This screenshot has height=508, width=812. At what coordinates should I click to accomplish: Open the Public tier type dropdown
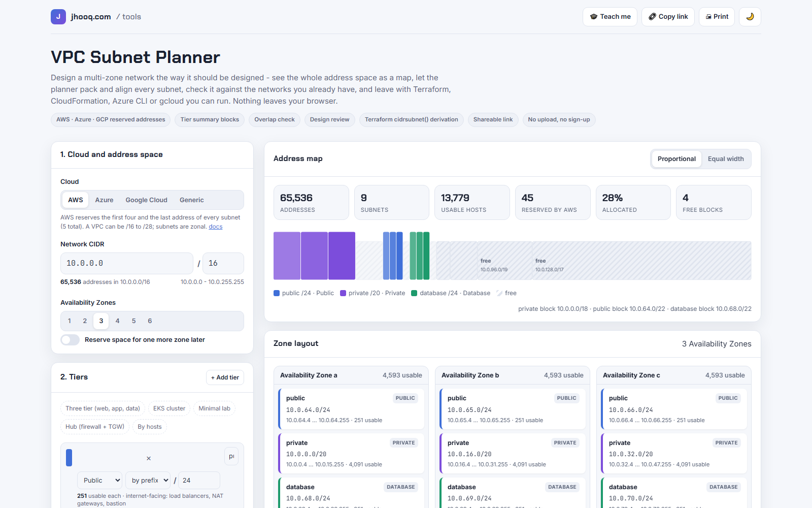pos(99,481)
